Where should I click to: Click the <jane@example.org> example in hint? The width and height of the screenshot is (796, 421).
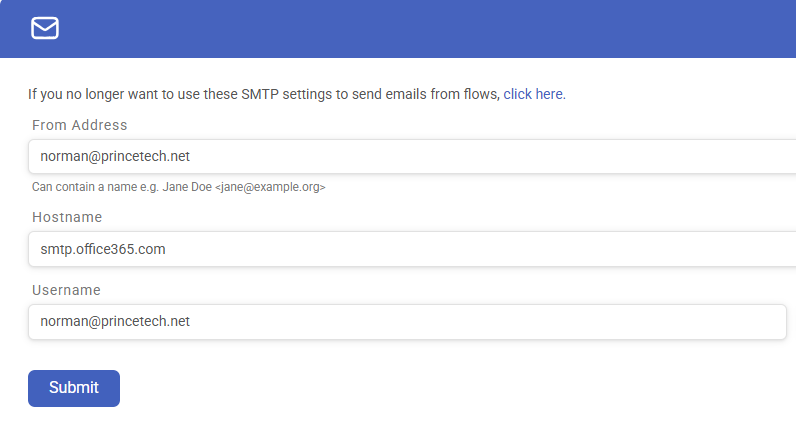[x=270, y=187]
